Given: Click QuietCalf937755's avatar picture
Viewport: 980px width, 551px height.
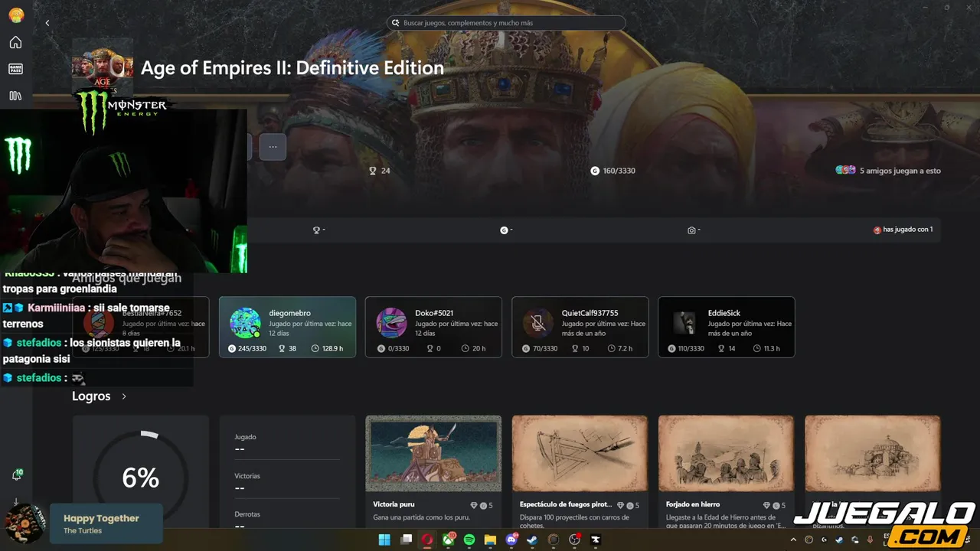Looking at the screenshot, I should click(537, 323).
